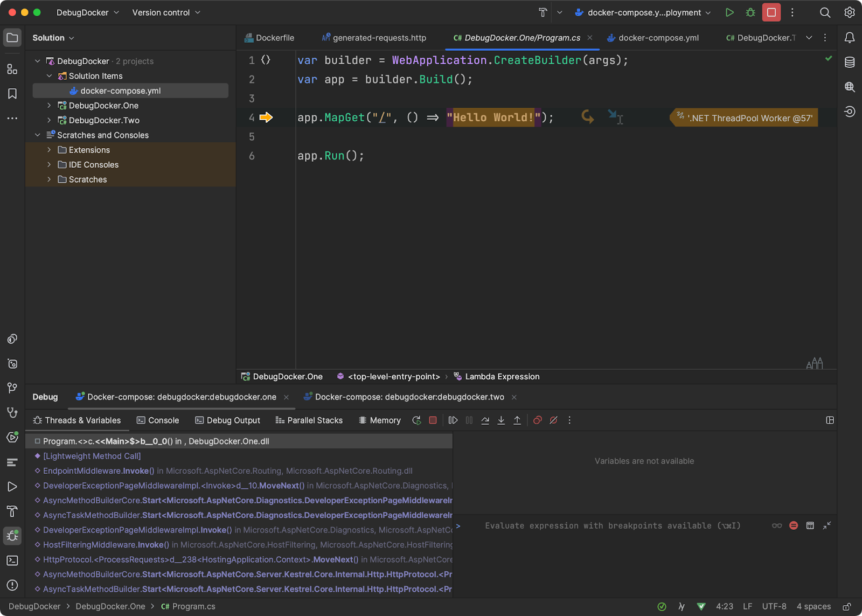Open the Version control dropdown

[x=166, y=12]
